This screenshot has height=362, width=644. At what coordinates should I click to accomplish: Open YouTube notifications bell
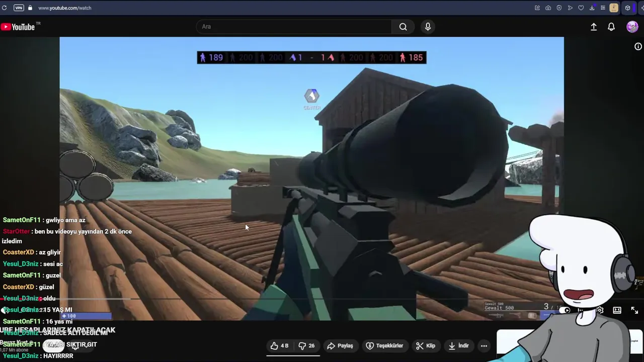[x=611, y=27]
